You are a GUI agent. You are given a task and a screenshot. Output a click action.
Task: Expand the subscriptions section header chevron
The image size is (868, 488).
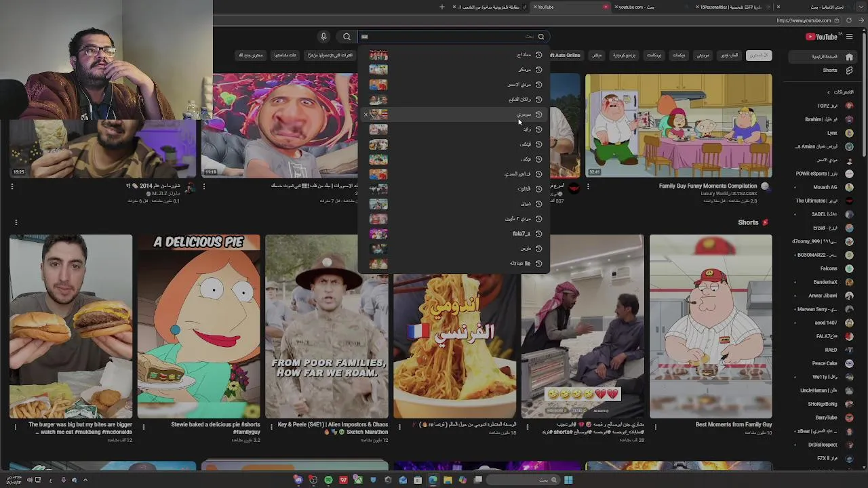[828, 92]
